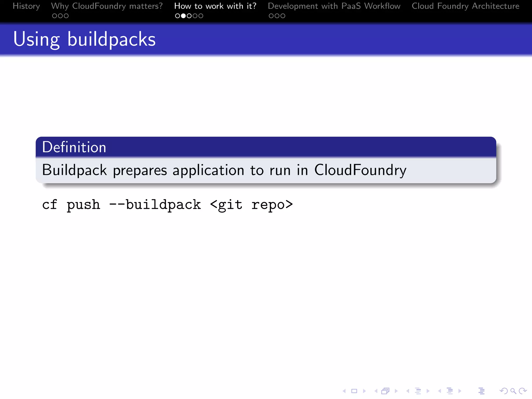Open the Development with PaaS Workflow section
This screenshot has height=399, width=532.
(x=334, y=6)
